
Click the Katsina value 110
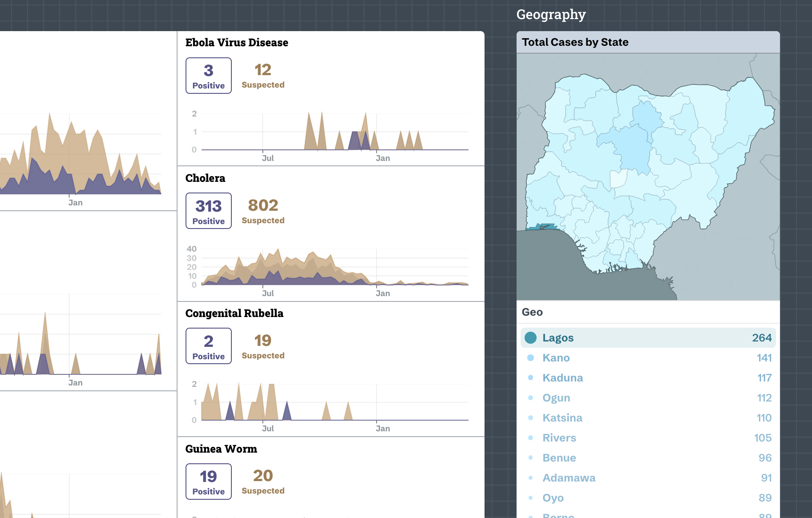764,418
